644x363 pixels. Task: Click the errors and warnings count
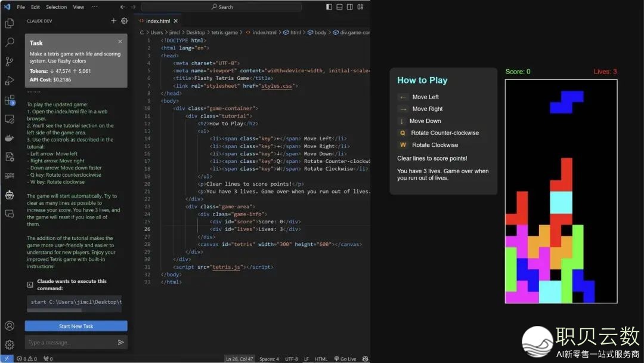[x=27, y=359]
